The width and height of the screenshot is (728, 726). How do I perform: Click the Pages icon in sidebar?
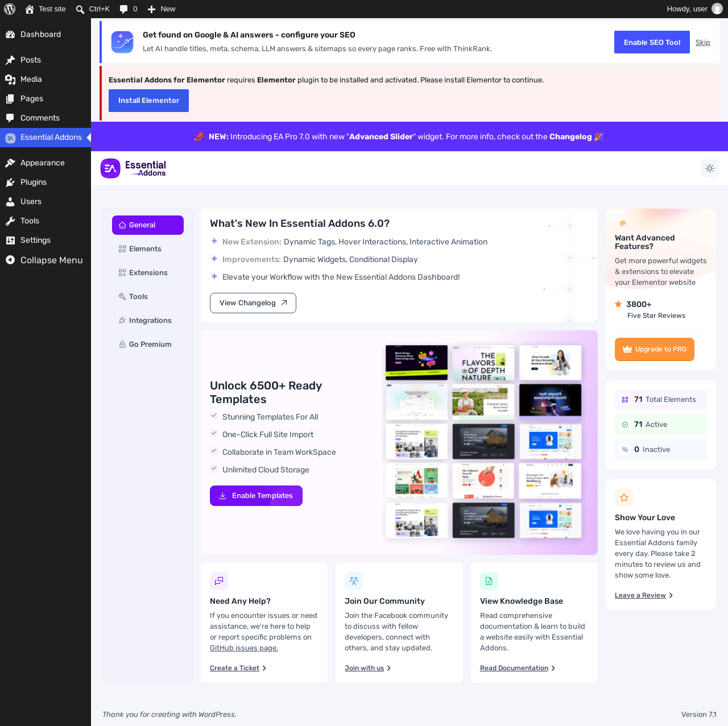click(x=10, y=98)
